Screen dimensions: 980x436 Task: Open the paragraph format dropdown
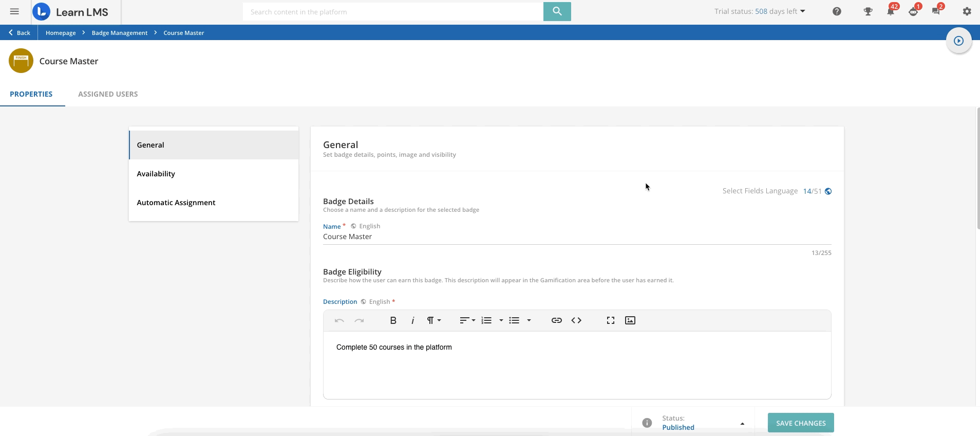point(434,320)
